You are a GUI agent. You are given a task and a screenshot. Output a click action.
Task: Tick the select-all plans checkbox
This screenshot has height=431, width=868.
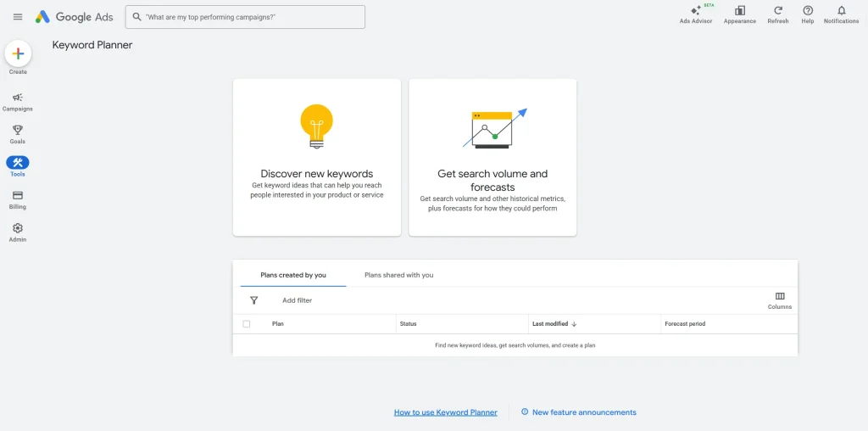tap(247, 324)
